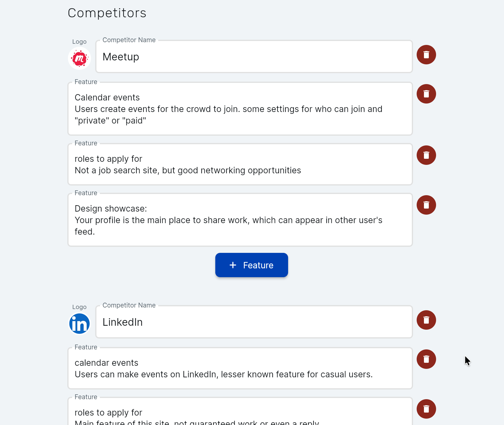The height and width of the screenshot is (425, 504).
Task: Edit Meetup's roles to apply for text
Action: point(240,165)
